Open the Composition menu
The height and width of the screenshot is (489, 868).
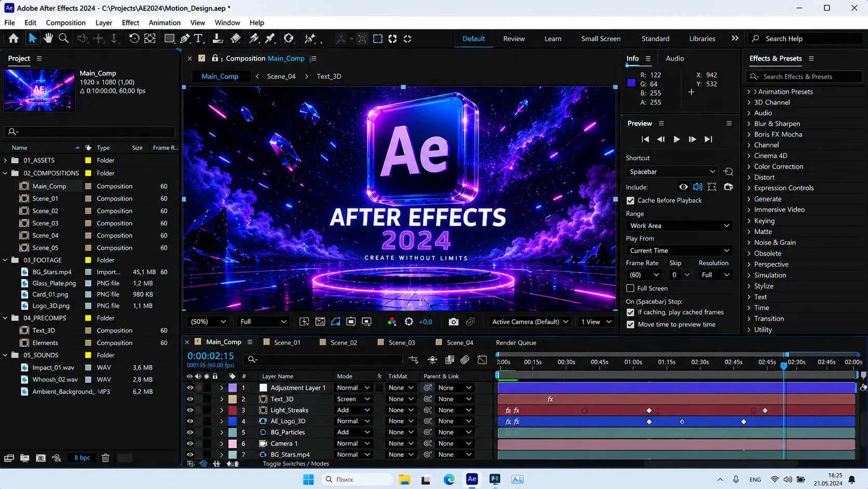pos(65,23)
